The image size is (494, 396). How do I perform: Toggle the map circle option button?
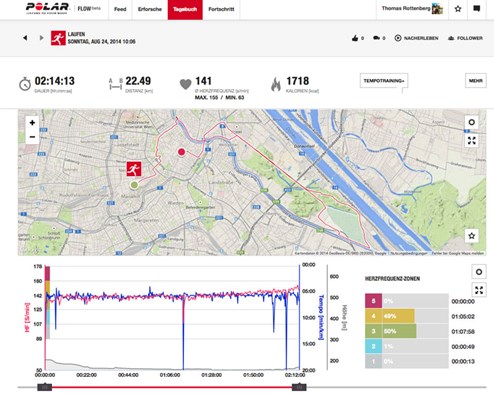click(472, 122)
